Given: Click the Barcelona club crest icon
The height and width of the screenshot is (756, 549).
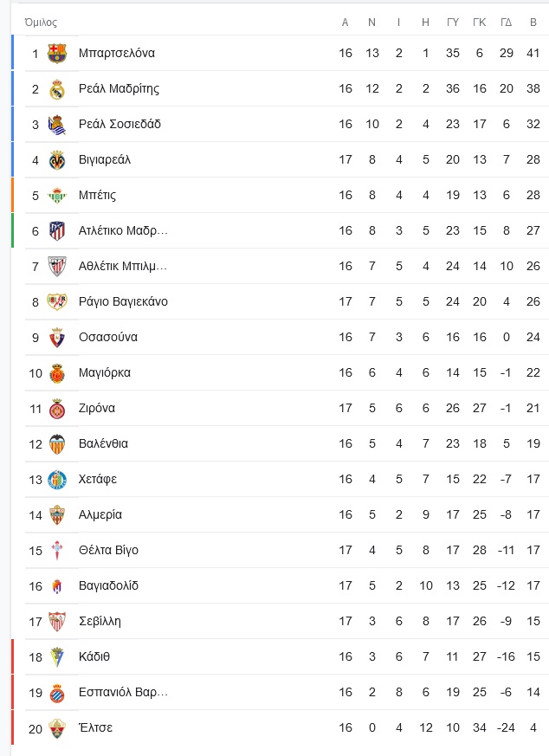Looking at the screenshot, I should [57, 53].
